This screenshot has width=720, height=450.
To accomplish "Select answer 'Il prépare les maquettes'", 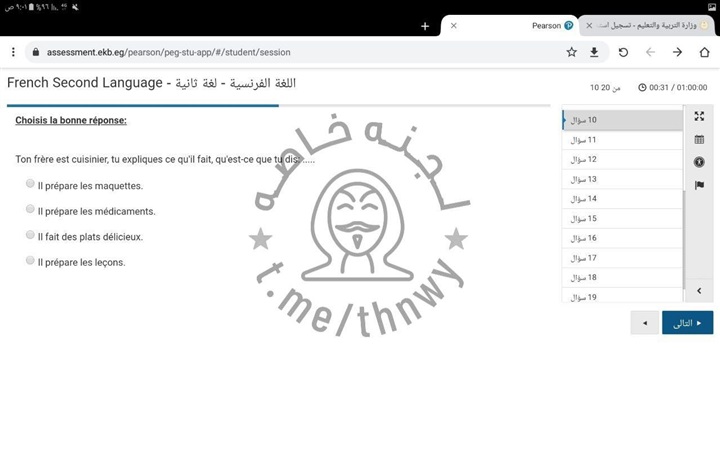I will [x=31, y=184].
